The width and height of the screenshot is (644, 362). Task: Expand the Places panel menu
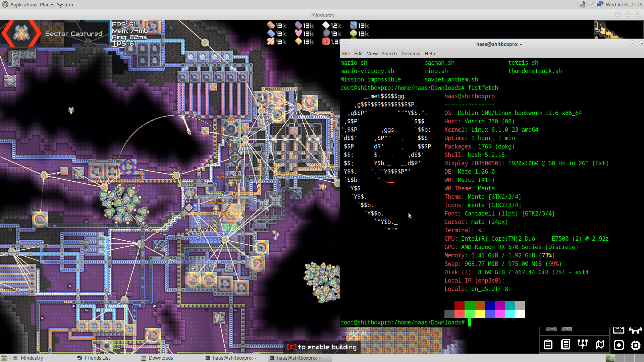pos(47,5)
